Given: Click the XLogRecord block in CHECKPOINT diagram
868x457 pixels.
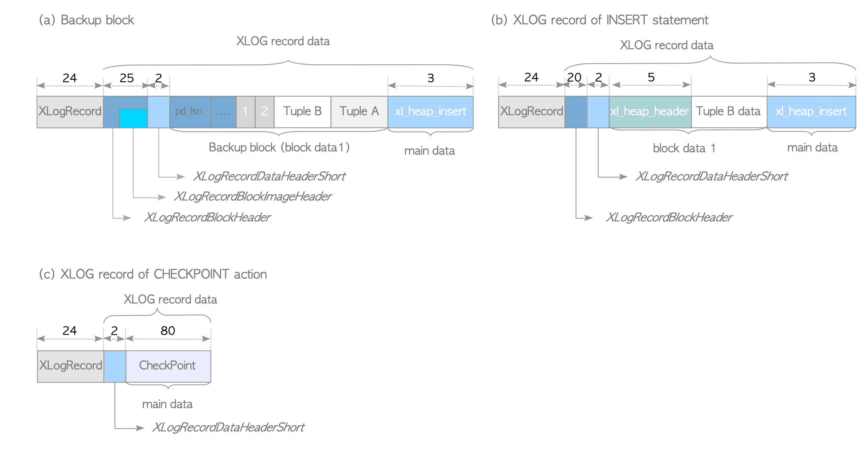Looking at the screenshot, I should point(70,366).
